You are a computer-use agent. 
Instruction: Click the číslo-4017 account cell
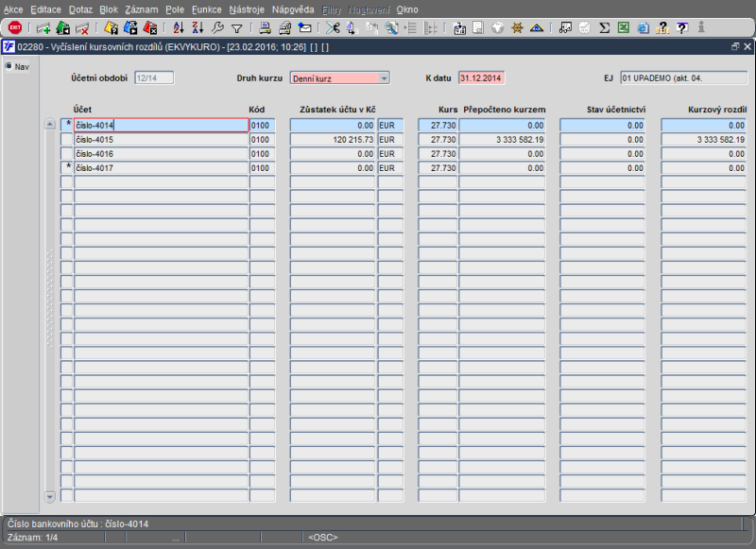161,168
